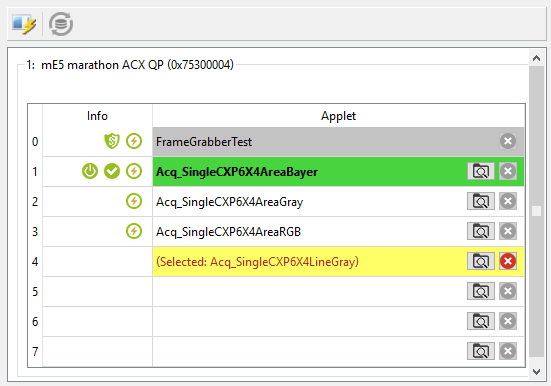551x386 pixels.
Task: Browse applet for Acq_SingleCXP6X4AreaGray row
Action: 481,201
